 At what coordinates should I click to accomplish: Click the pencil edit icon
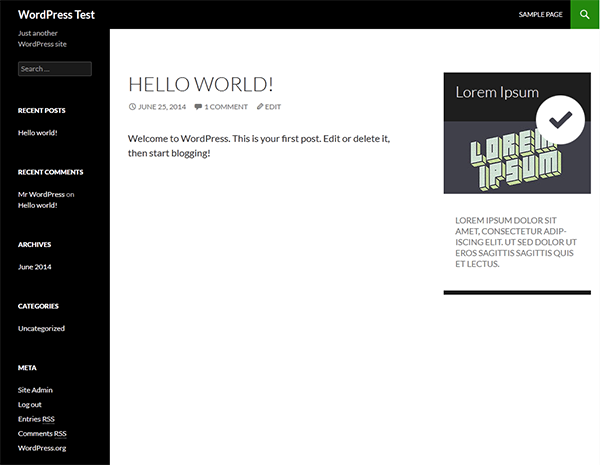point(260,107)
